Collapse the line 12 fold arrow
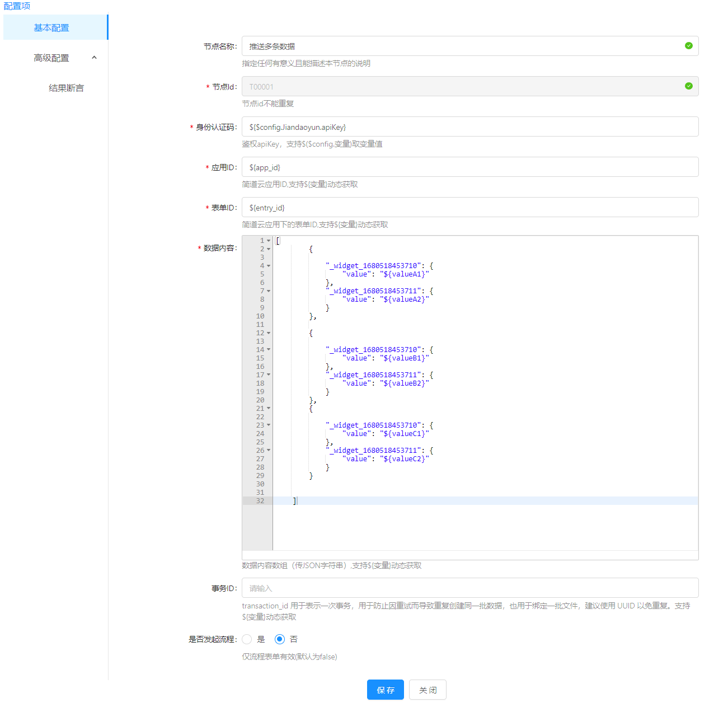The width and height of the screenshot is (728, 712). 269,333
